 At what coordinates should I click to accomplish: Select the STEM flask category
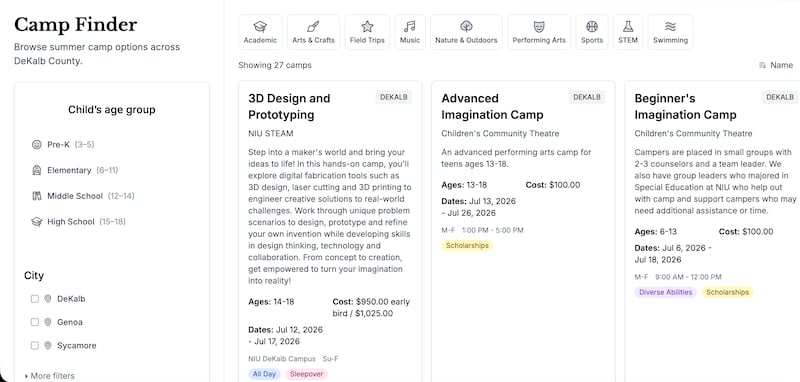point(628,32)
